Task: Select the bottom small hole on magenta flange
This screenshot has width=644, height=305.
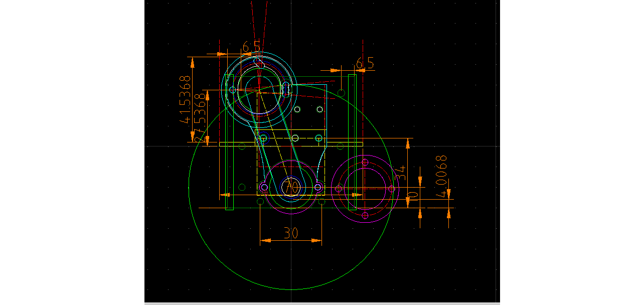Action: pos(365,215)
